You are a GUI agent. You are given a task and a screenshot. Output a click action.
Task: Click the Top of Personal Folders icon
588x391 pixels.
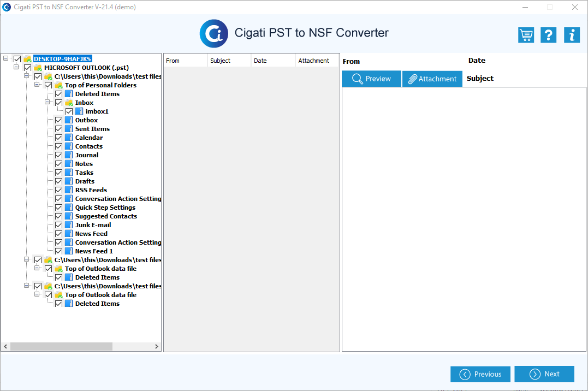click(59, 85)
